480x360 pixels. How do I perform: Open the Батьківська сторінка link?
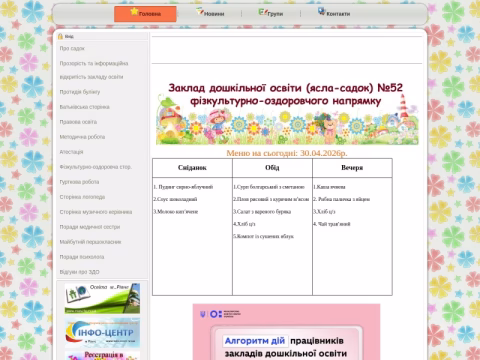[84, 107]
